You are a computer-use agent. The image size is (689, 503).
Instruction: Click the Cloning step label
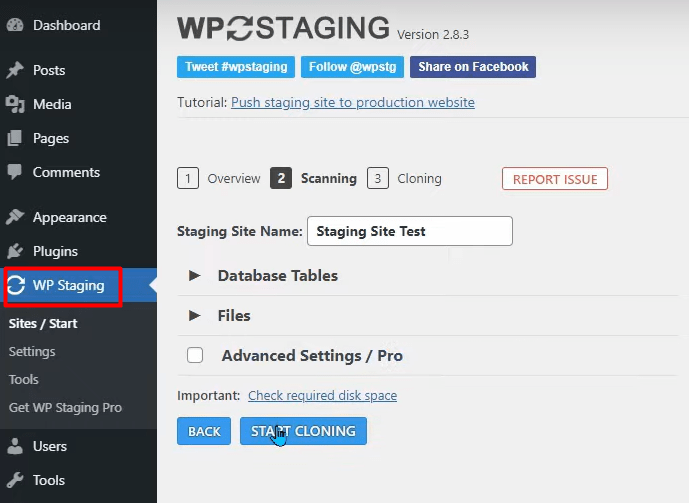(x=419, y=178)
